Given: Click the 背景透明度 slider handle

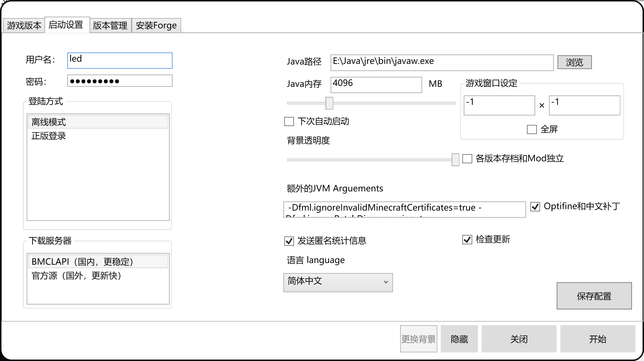Looking at the screenshot, I should coord(455,160).
